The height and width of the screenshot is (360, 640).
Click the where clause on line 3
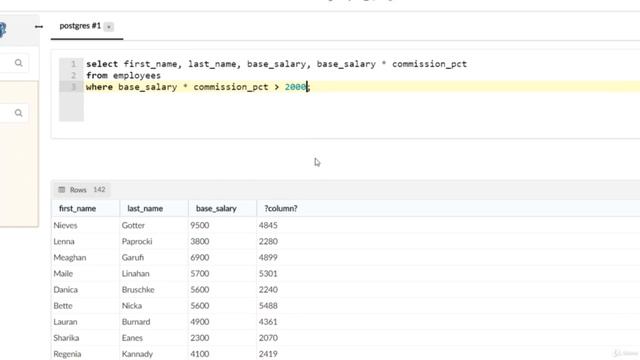click(198, 87)
